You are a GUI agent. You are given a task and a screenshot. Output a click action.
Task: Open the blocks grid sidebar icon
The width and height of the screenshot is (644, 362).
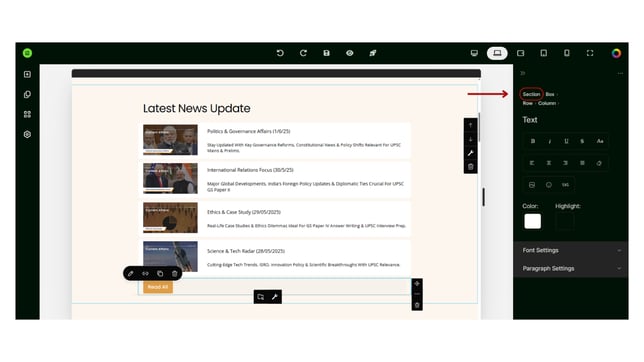(x=28, y=114)
